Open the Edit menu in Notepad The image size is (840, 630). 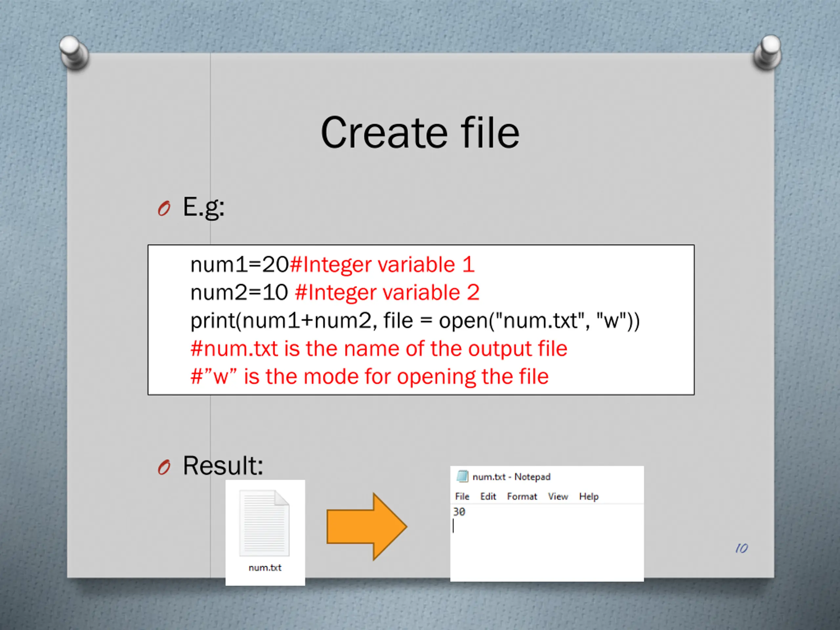[488, 496]
